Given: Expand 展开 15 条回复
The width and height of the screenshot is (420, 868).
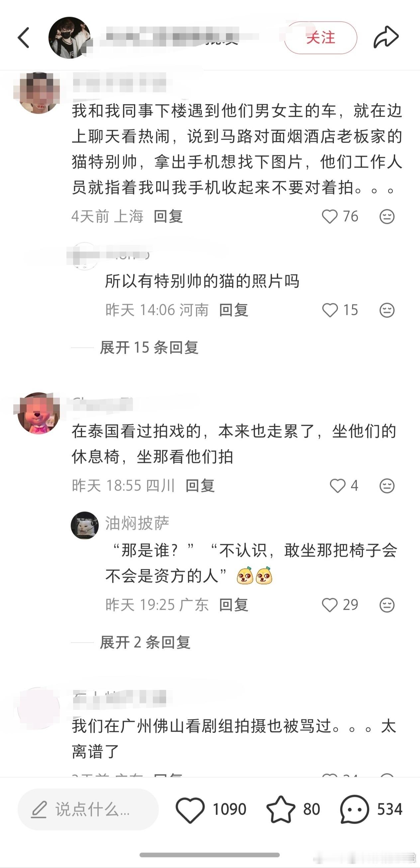Looking at the screenshot, I should click(149, 347).
